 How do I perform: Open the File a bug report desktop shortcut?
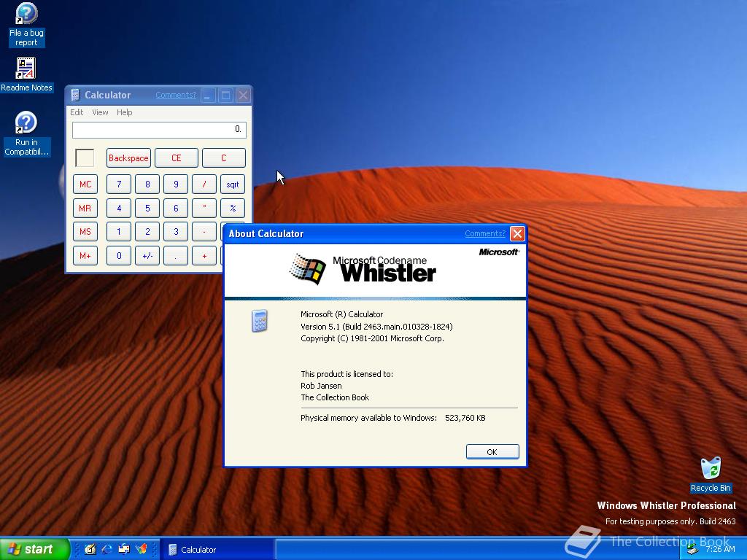pos(26,25)
